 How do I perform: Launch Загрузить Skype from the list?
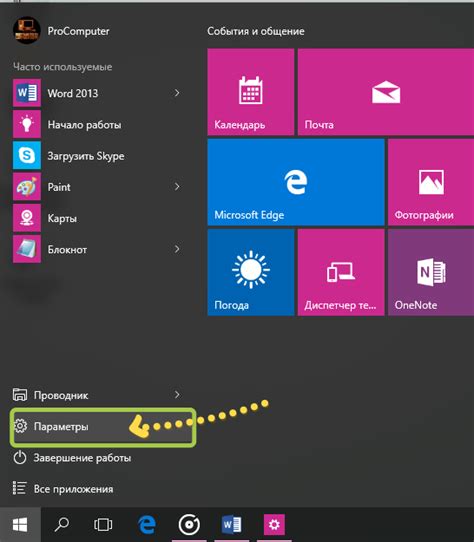pyautogui.click(x=97, y=156)
